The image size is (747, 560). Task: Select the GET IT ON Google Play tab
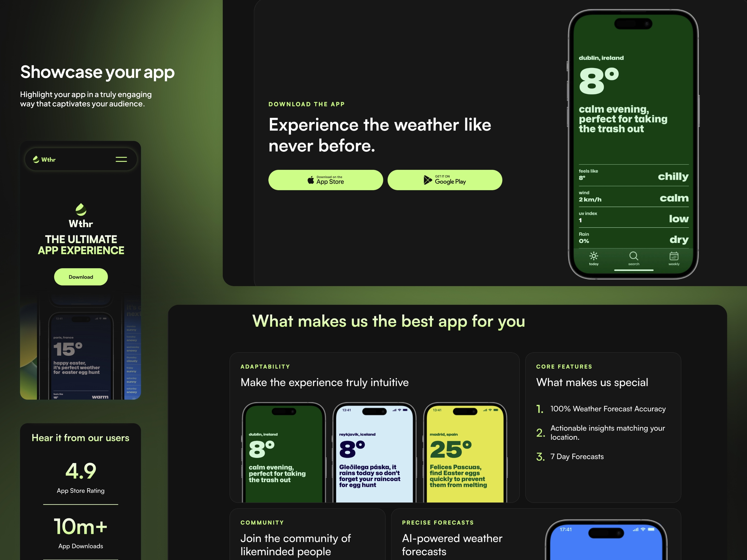[445, 179]
